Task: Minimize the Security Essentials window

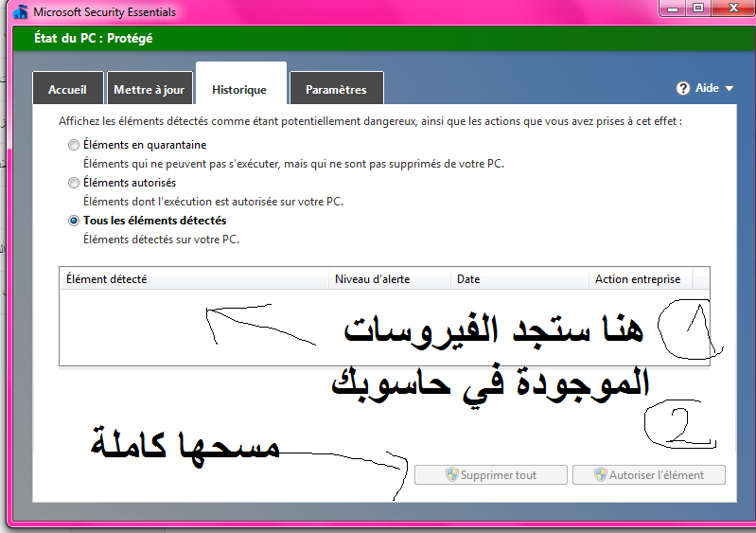Action: coord(674,9)
